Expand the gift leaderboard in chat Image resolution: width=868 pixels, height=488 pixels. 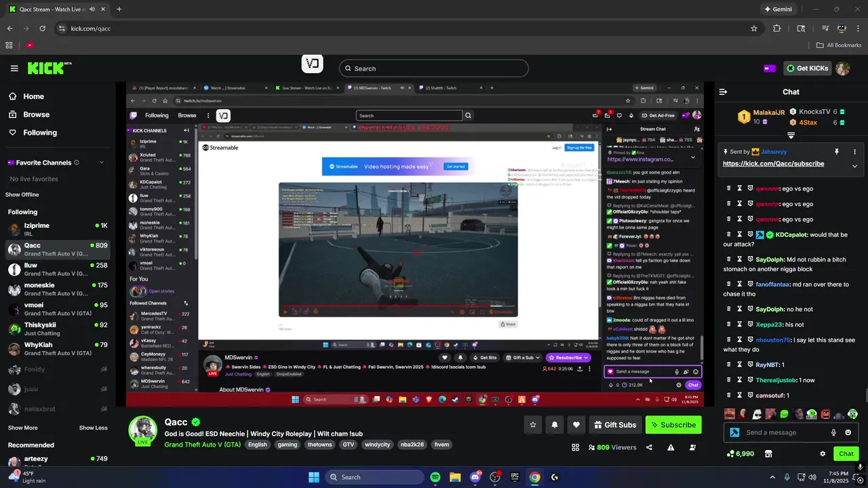pyautogui.click(x=791, y=136)
